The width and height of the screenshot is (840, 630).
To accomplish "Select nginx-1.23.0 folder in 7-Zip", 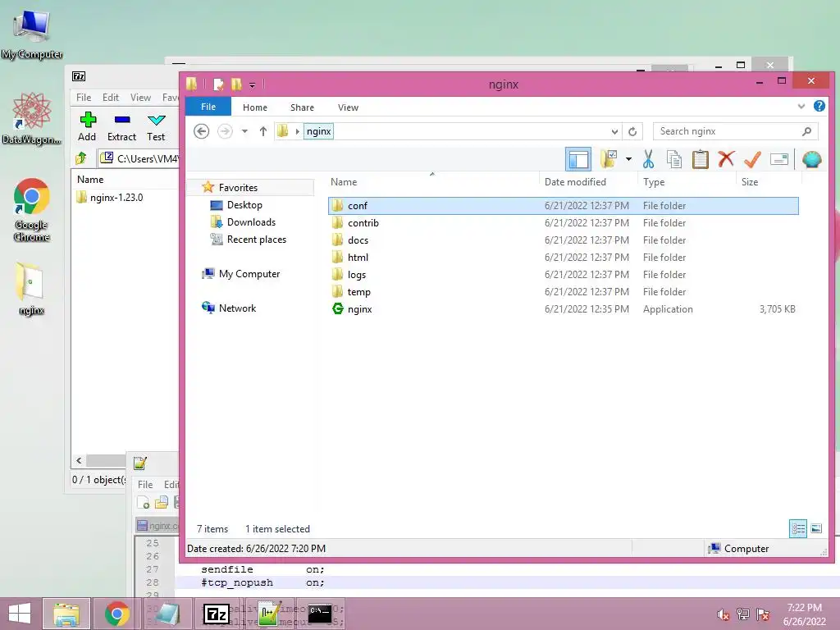I will [110, 198].
